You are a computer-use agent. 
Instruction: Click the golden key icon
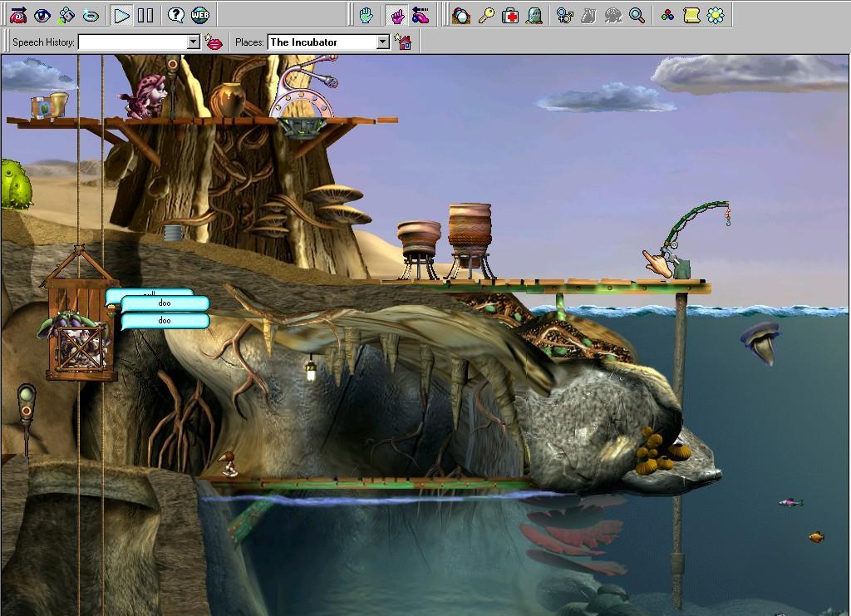486,15
